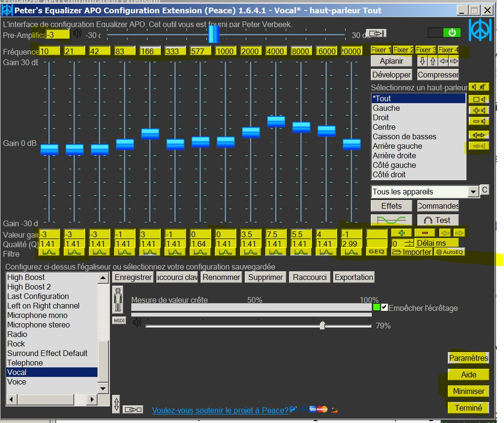
Task: Click the quality field showing 2.99
Action: point(351,244)
